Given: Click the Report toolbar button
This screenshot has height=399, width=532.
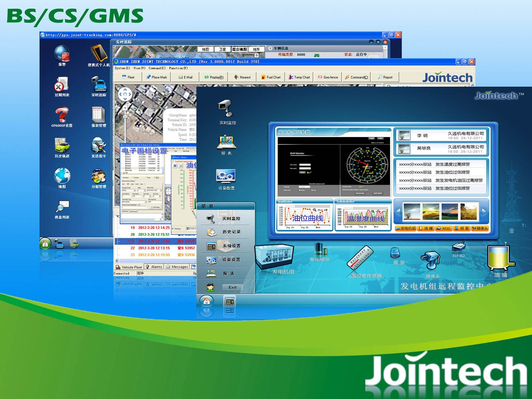Looking at the screenshot, I should click(385, 77).
